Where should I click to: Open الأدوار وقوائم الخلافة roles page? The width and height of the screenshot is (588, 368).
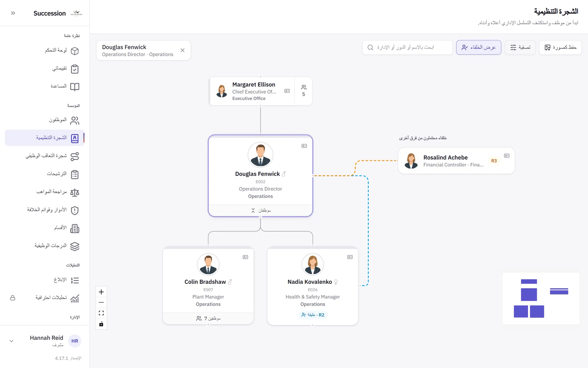tap(45, 210)
